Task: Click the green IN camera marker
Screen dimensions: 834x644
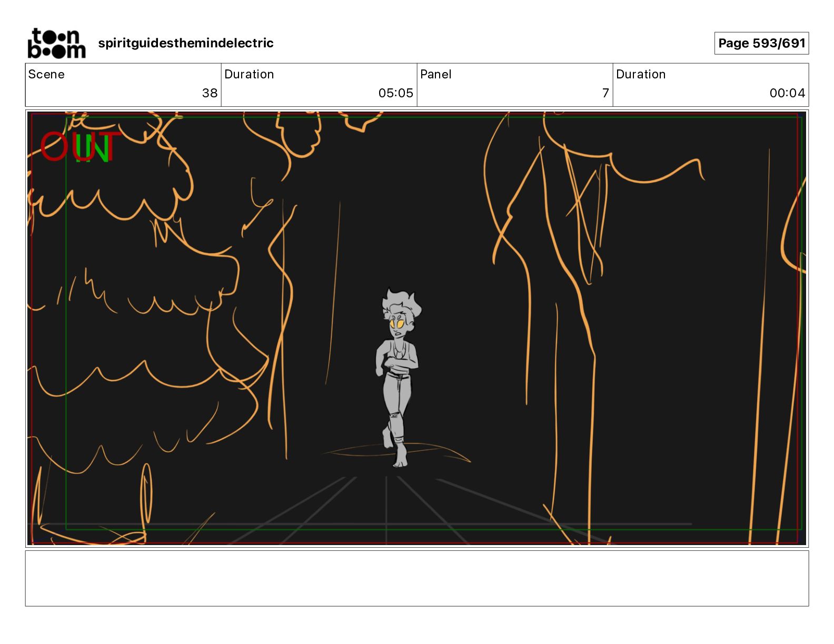Action: [93, 148]
